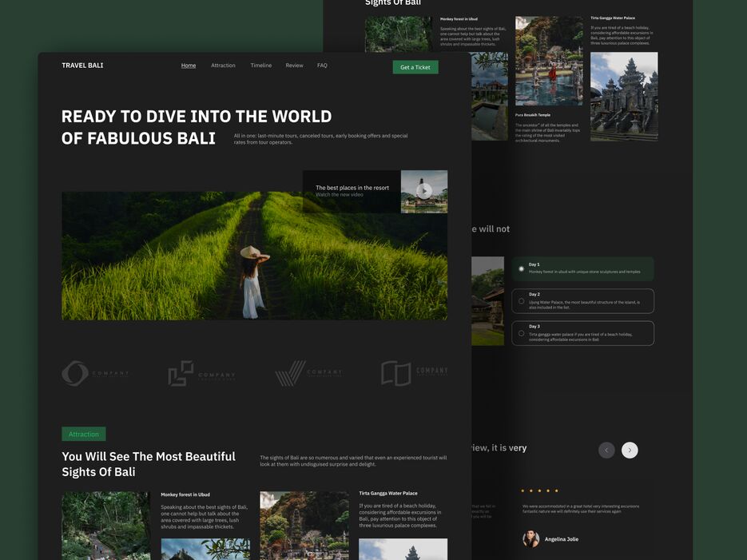Select the Day 2 radio button
Screen dimensions: 747x560
[521, 301]
